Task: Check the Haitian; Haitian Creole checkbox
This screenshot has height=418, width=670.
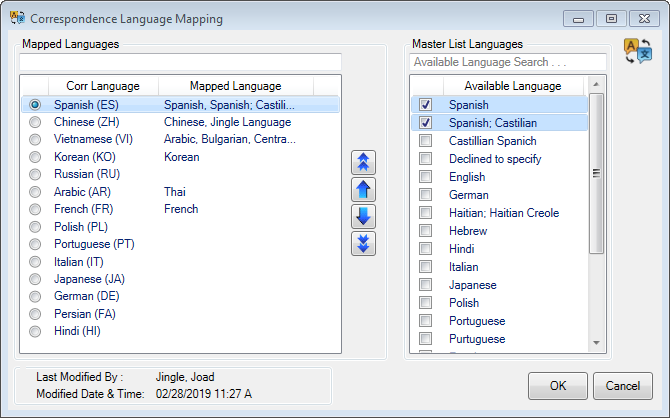Action: (426, 212)
